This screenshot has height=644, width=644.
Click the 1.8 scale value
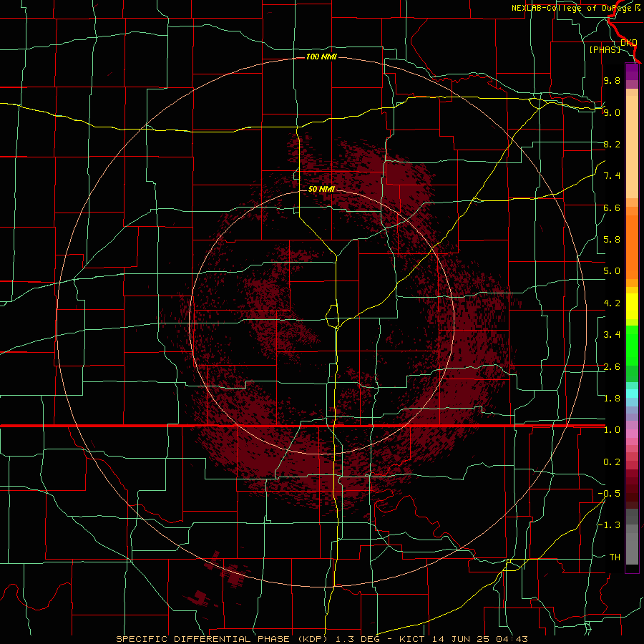(612, 399)
